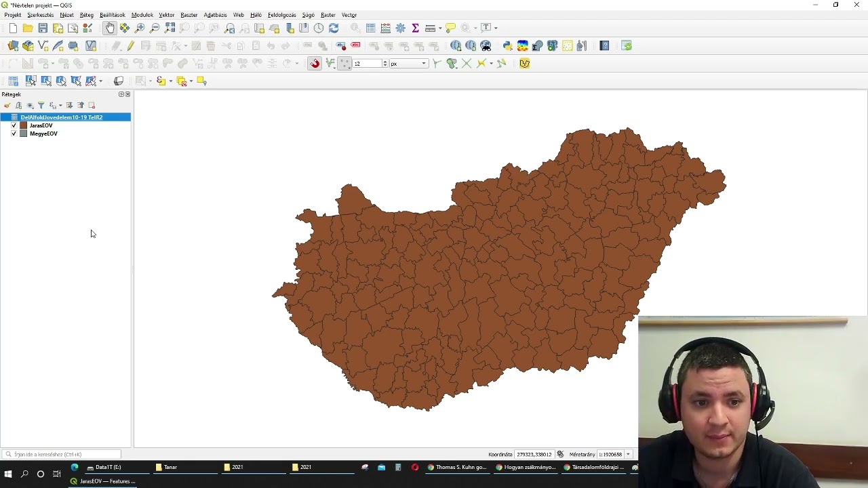Screen dimensions: 868x488
Task: Filter the legend with the funnel icon
Action: pyautogui.click(x=41, y=105)
